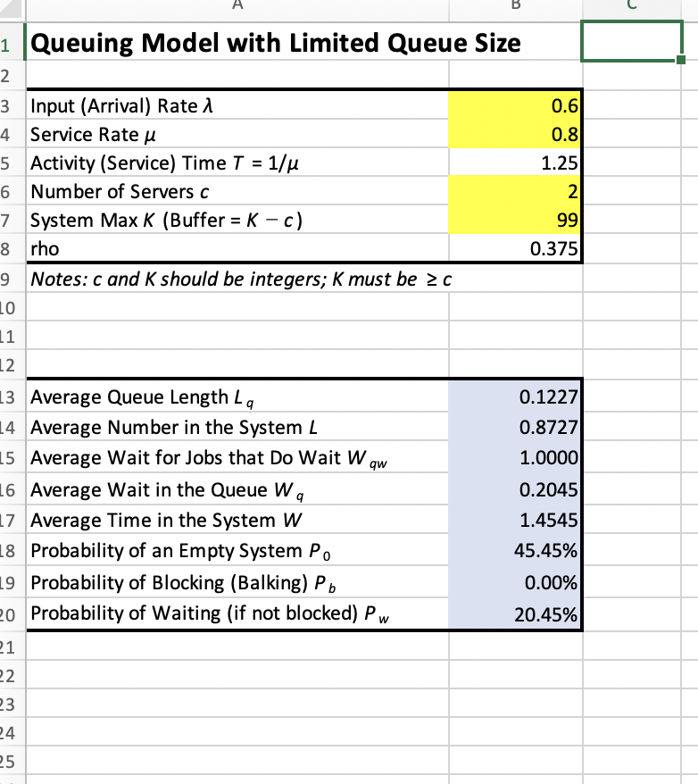The width and height of the screenshot is (698, 784).
Task: Select row 1 by clicking its row number
Action: (x=9, y=42)
